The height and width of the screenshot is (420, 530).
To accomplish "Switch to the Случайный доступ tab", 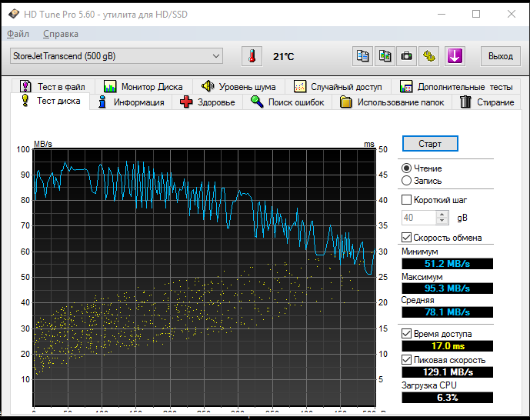I will coord(338,87).
